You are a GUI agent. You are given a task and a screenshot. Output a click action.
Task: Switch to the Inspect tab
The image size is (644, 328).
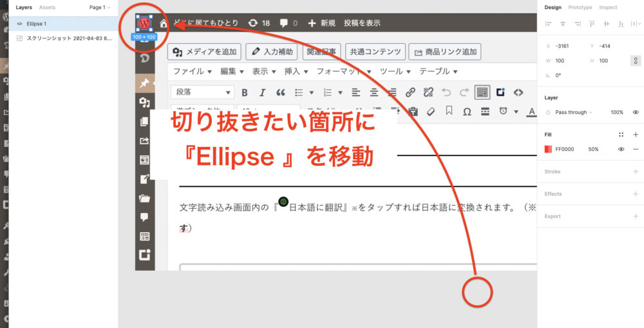(x=608, y=7)
